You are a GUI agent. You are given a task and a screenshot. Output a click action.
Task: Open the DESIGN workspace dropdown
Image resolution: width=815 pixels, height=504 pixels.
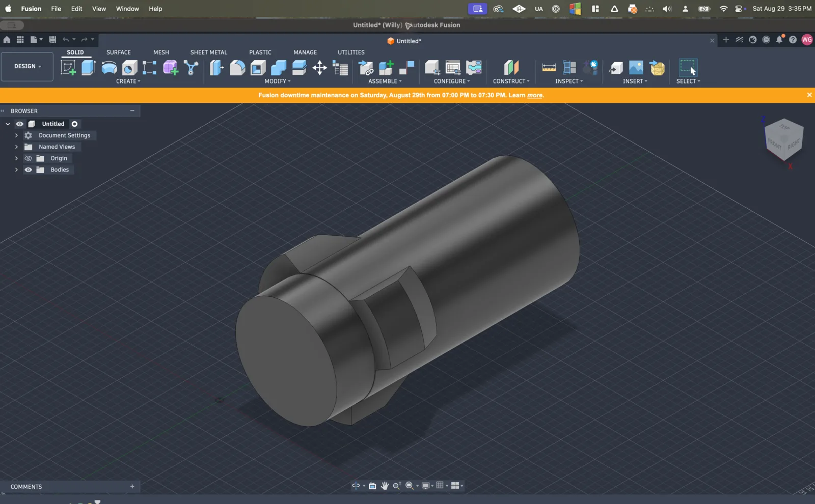(x=28, y=67)
